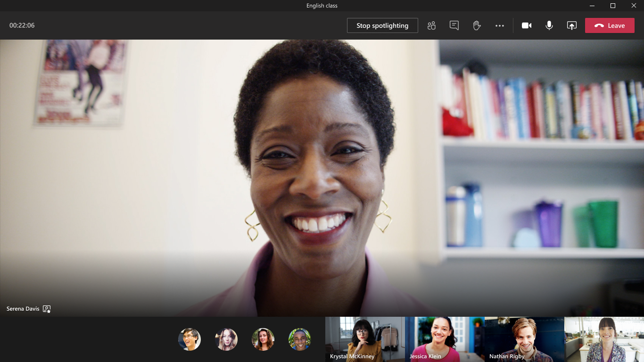Raise your hand in the meeting
644x362 pixels.
pos(476,25)
